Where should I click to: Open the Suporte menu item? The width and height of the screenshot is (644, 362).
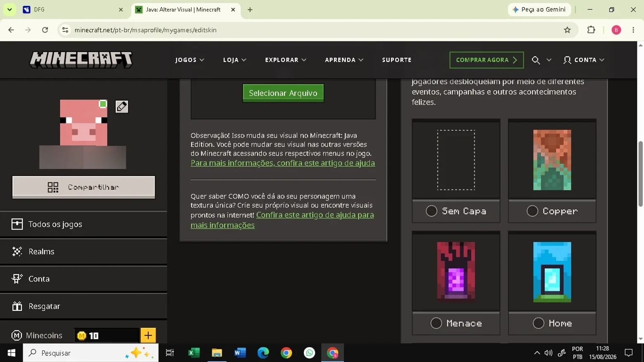(x=397, y=60)
